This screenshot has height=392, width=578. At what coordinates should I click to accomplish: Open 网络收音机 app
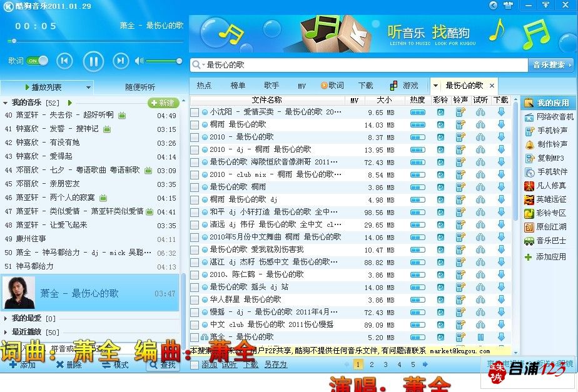[549, 117]
